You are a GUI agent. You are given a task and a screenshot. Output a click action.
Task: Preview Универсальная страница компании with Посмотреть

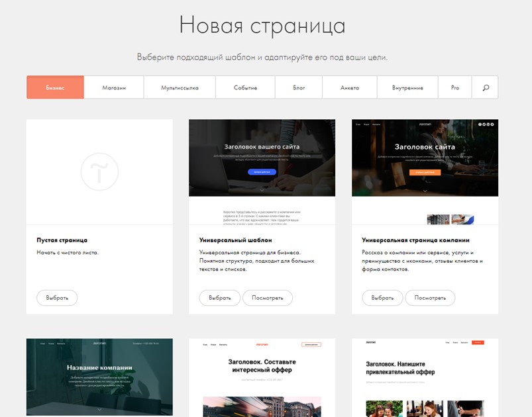[430, 298]
